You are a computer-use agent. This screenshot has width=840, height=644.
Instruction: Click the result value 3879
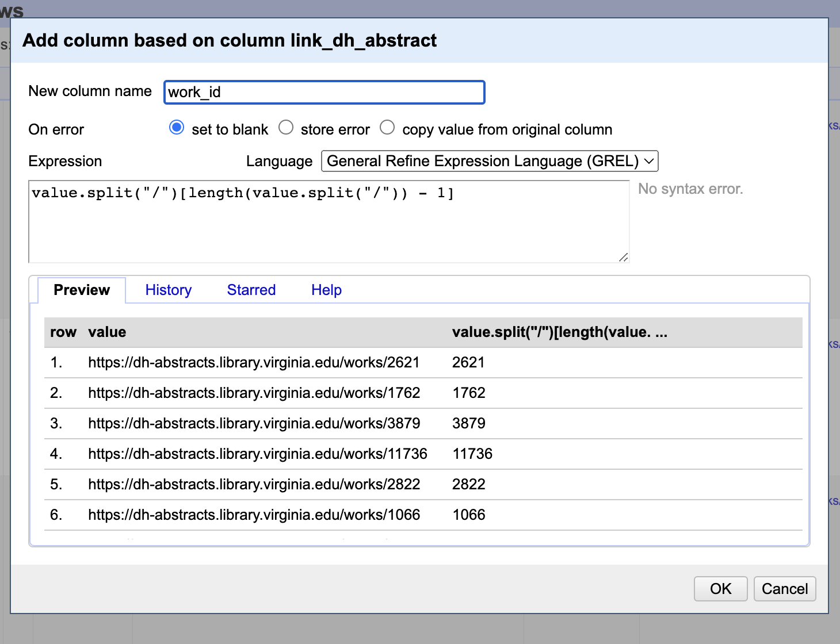[x=469, y=423]
